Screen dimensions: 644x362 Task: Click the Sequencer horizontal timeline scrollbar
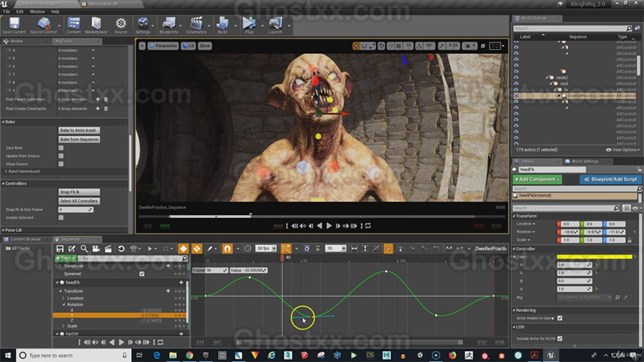click(349, 342)
